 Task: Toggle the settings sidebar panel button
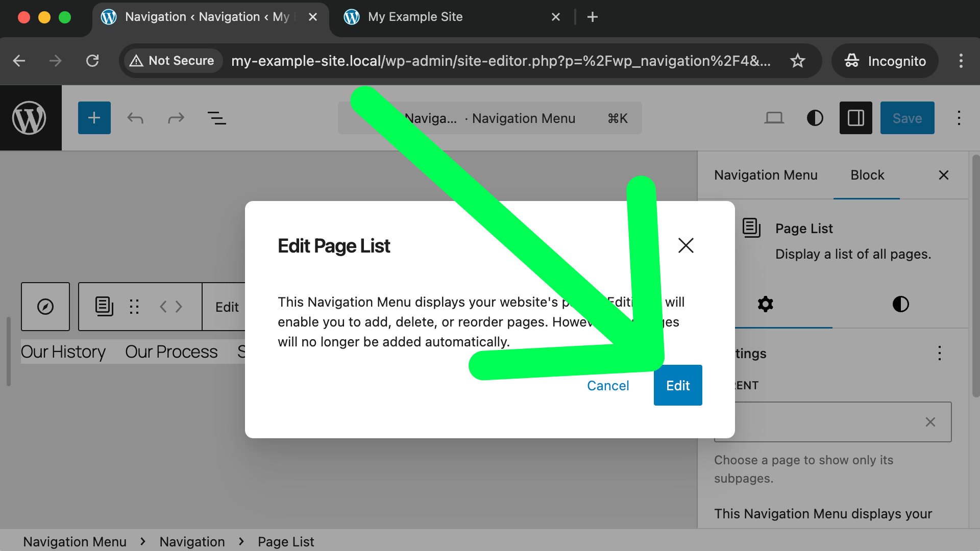855,118
